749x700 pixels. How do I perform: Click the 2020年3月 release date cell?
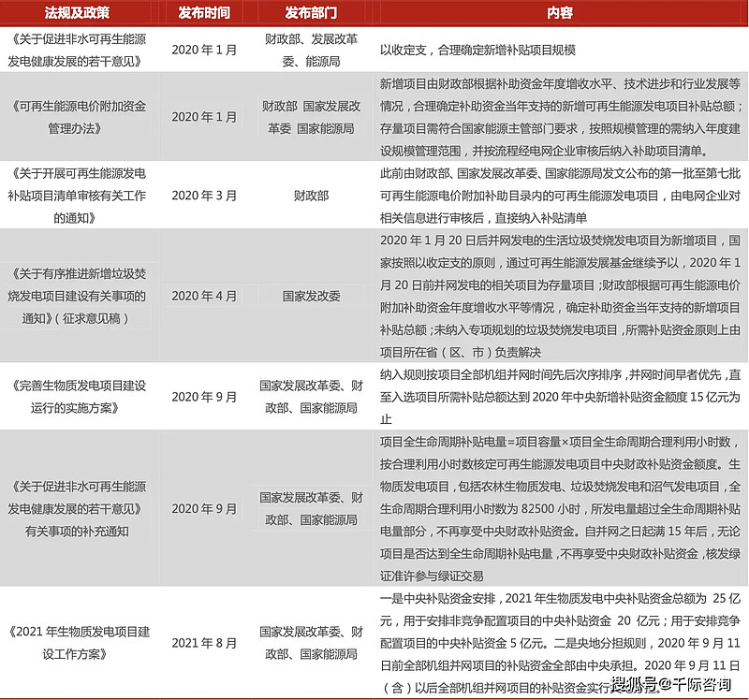205,193
